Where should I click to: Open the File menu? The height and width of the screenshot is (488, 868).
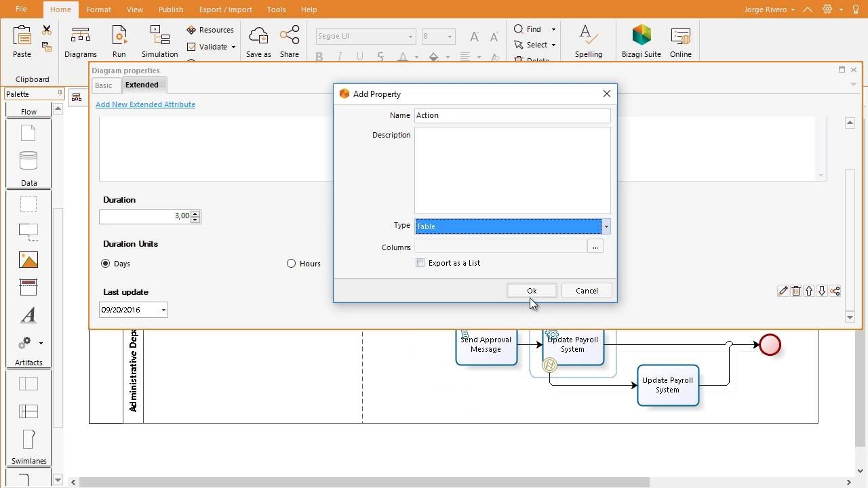coord(21,9)
